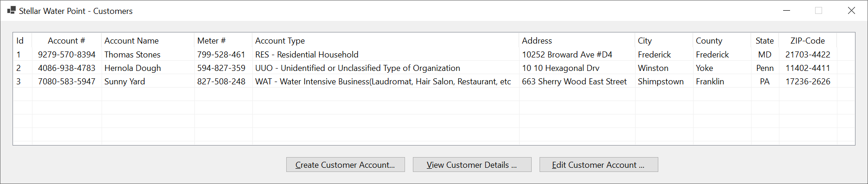Click meter number 594-827-359
868x184 pixels.
[221, 68]
